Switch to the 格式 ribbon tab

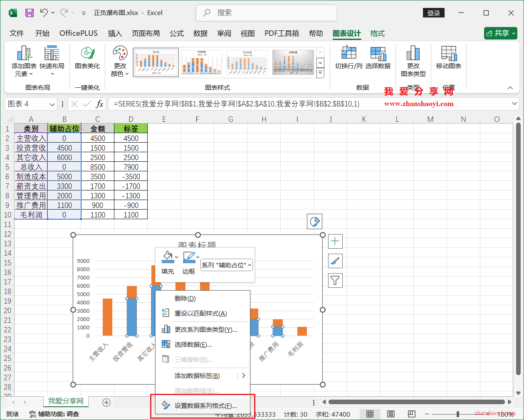tap(377, 33)
